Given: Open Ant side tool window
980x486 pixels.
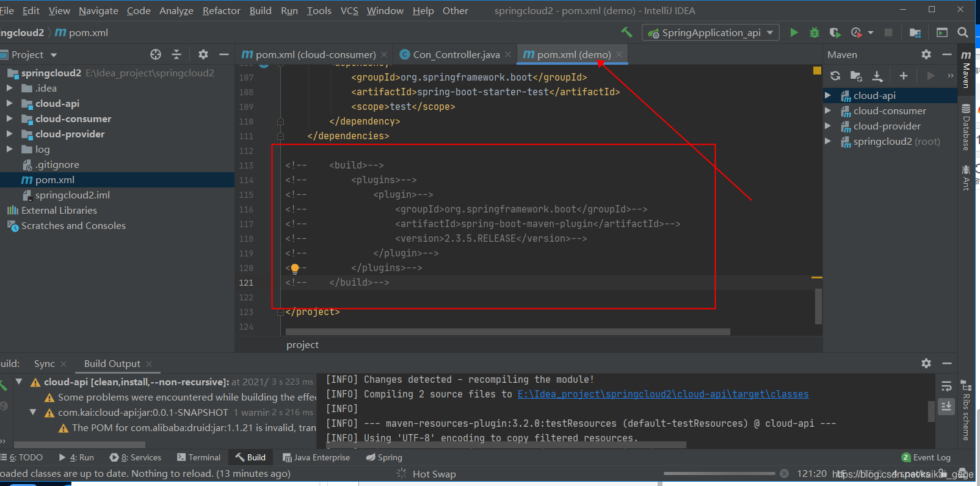Looking at the screenshot, I should (966, 178).
